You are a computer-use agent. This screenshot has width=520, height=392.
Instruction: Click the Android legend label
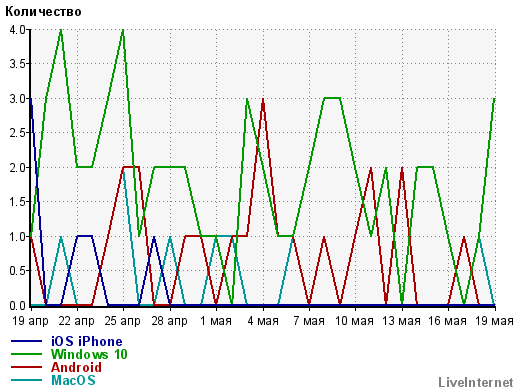[76, 367]
